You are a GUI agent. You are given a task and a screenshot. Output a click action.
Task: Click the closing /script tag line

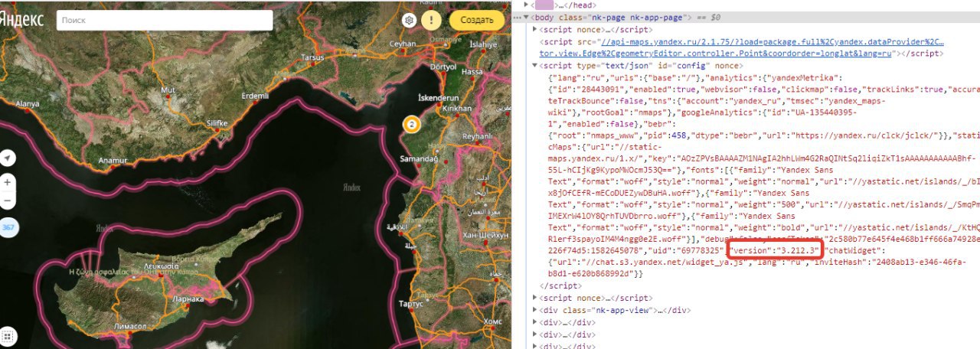coord(561,285)
